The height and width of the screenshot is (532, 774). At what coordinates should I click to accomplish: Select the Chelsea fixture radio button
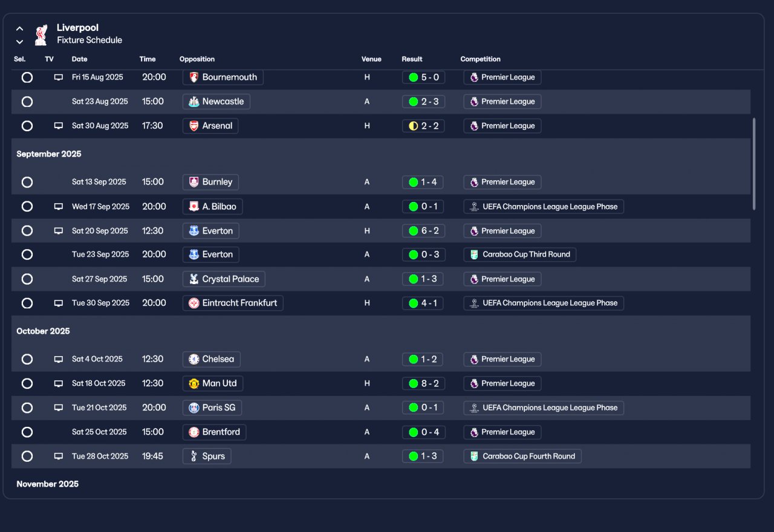tap(27, 359)
